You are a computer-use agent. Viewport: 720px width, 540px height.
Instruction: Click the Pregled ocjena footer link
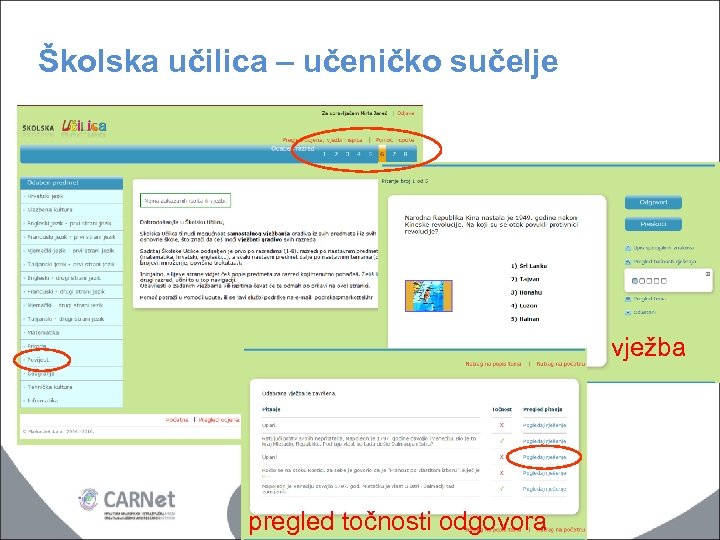219,420
